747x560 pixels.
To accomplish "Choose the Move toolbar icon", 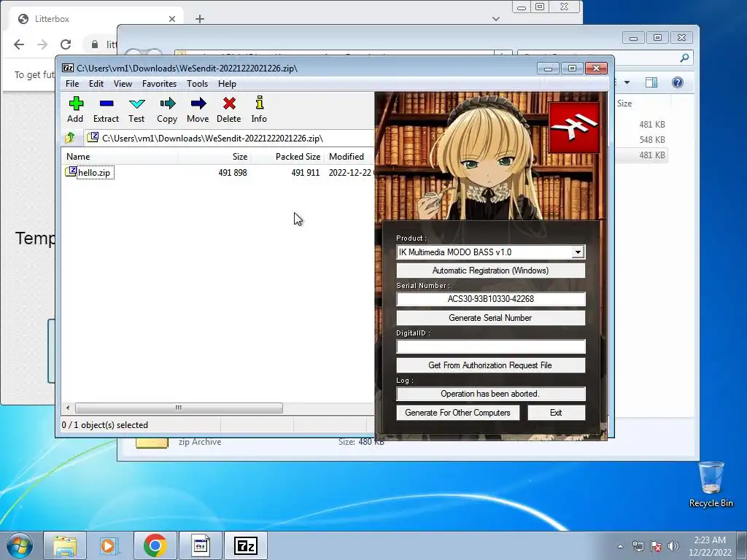I will 198,109.
